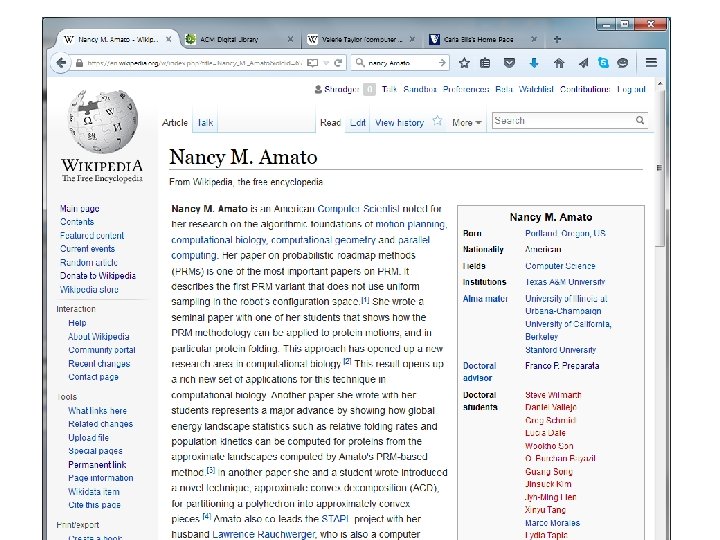This screenshot has width=720, height=540.
Task: Open Marco Morales doctoral student link
Action: [552, 523]
